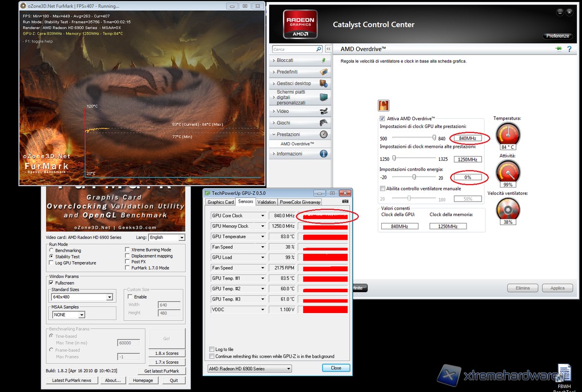
Task: Click the Preferenze button in Catalyst Control Center
Action: click(x=558, y=36)
